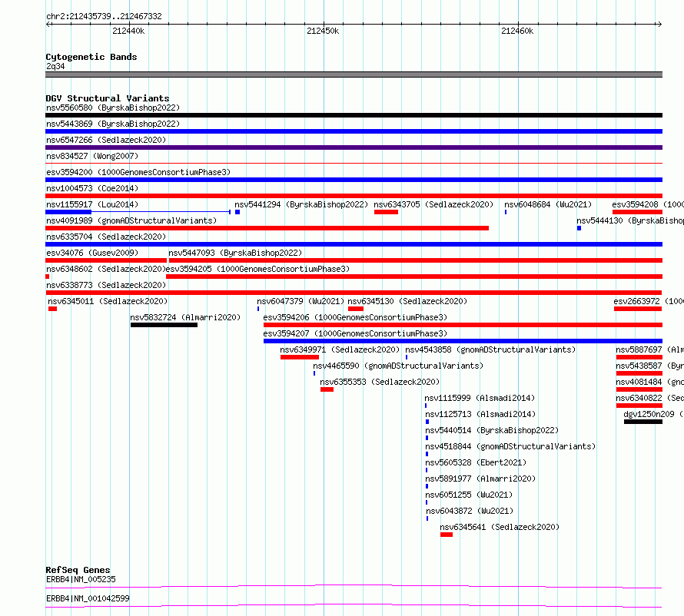The height and width of the screenshot is (616, 684).
Task: Click chr2:212435739..212467332 coordinates text
Action: (104, 16)
